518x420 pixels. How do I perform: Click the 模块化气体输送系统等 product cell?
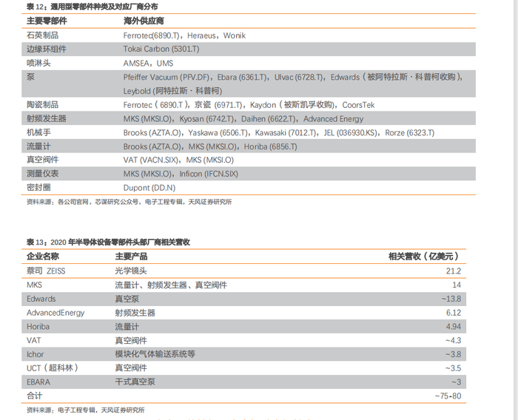(x=155, y=354)
